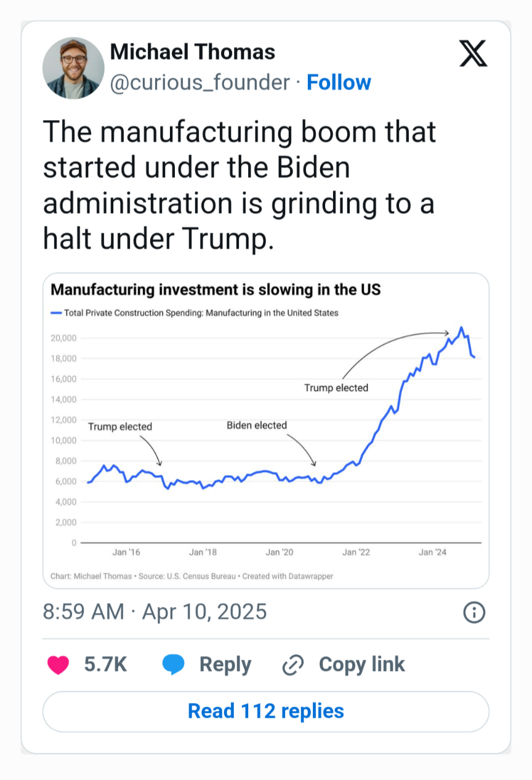
Task: Click the blue reply bubble icon
Action: tap(174, 665)
